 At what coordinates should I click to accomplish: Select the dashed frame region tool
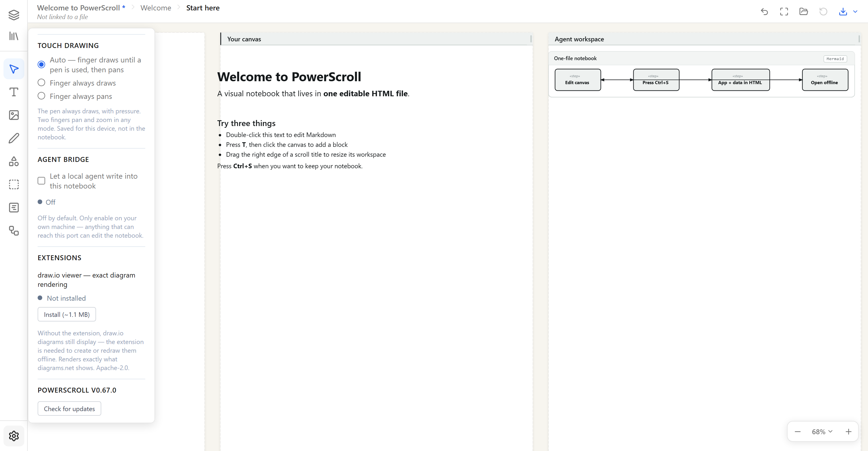pyautogui.click(x=14, y=184)
